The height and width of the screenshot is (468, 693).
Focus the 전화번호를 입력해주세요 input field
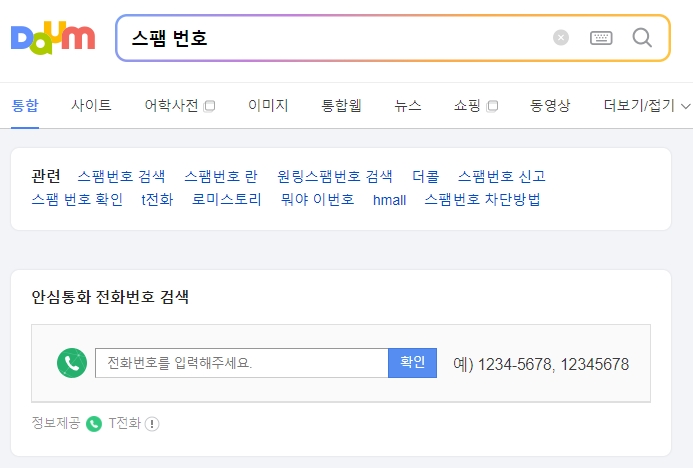coord(242,363)
